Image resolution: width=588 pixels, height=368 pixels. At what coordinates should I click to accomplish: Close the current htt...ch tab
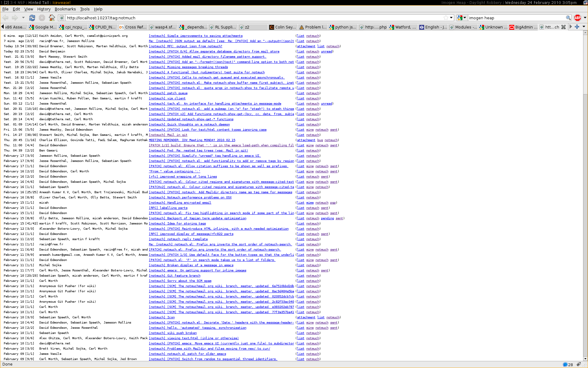coord(563,27)
